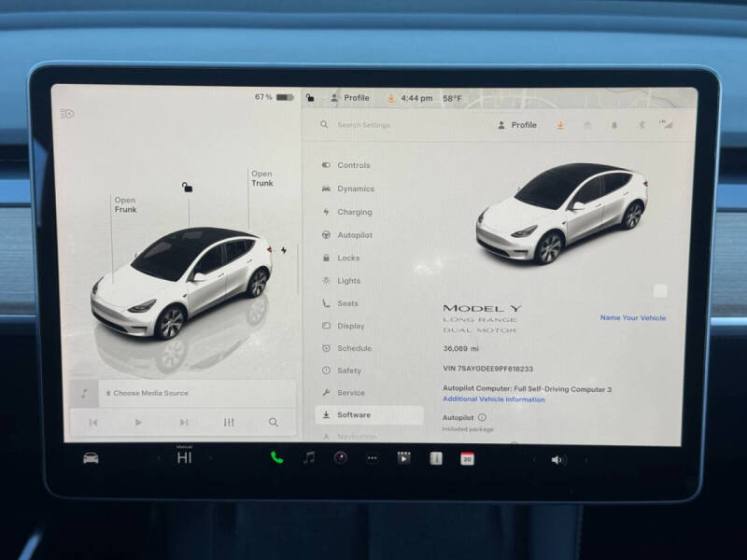The height and width of the screenshot is (560, 747).
Task: Tap the software update download arrow
Action: [558, 124]
